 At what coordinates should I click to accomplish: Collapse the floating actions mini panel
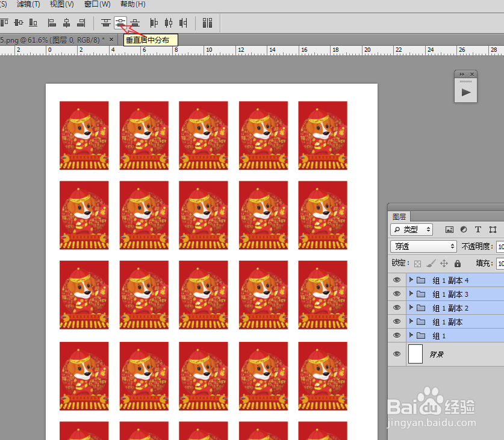point(462,74)
